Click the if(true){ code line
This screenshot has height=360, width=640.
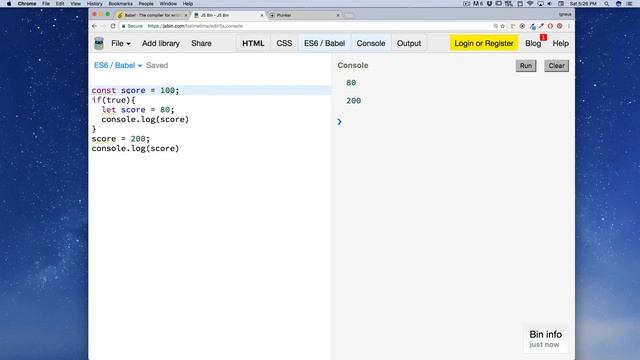[x=113, y=100]
